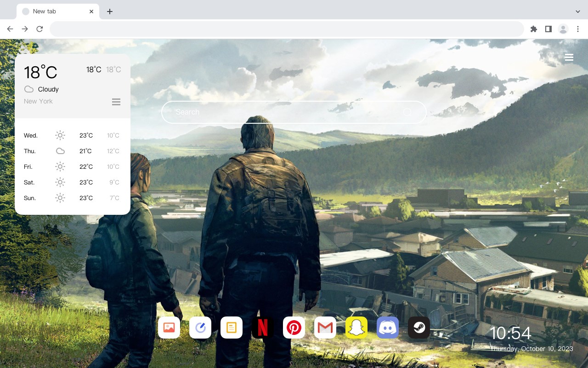The height and width of the screenshot is (368, 588).
Task: Click Saturday's low of 9°C
Action: click(114, 182)
